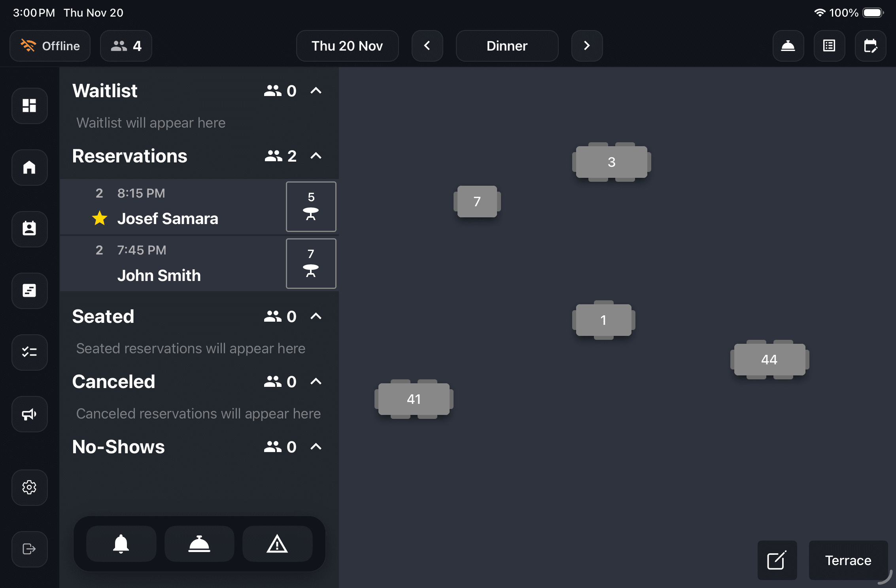Screen dimensions: 896x588
Task: Click the Waitlist guest count icon
Action: coord(273,91)
